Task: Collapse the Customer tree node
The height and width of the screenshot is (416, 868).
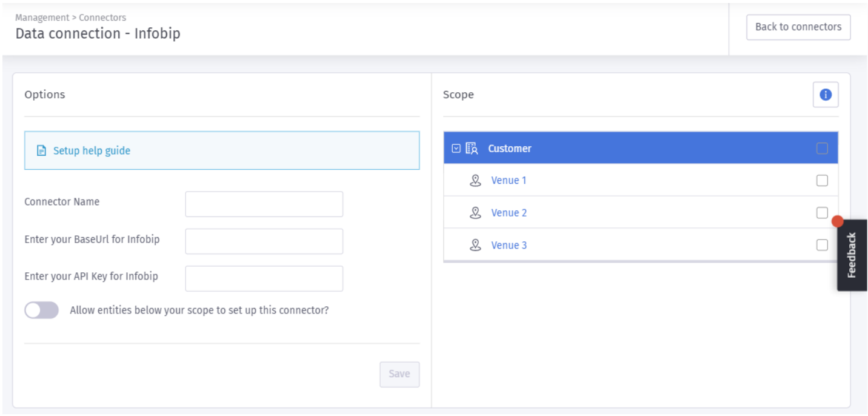Action: pyautogui.click(x=456, y=149)
